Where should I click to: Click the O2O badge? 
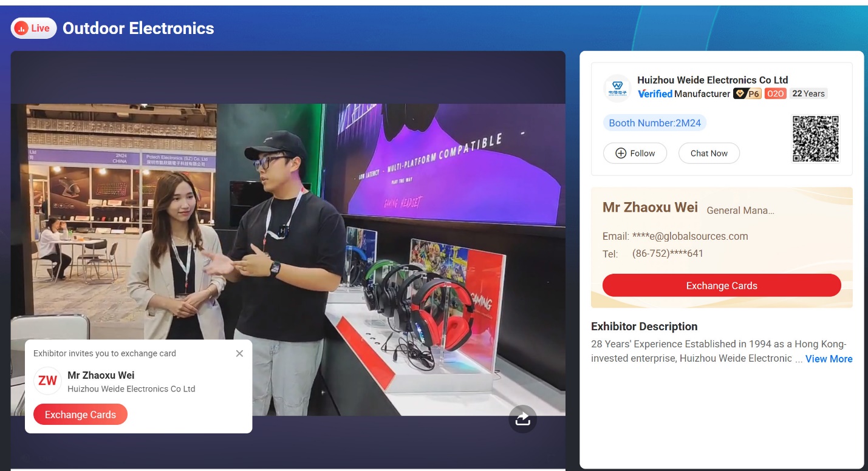coord(775,93)
